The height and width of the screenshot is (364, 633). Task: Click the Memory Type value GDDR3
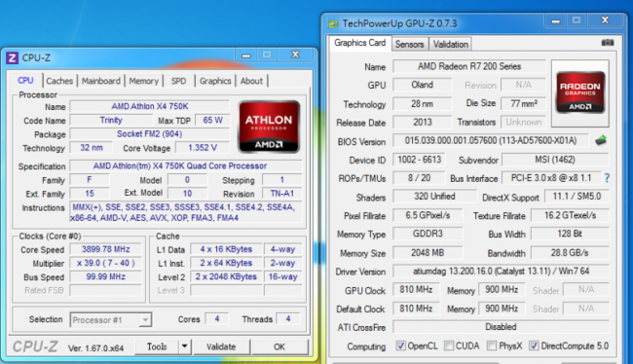coord(428,234)
